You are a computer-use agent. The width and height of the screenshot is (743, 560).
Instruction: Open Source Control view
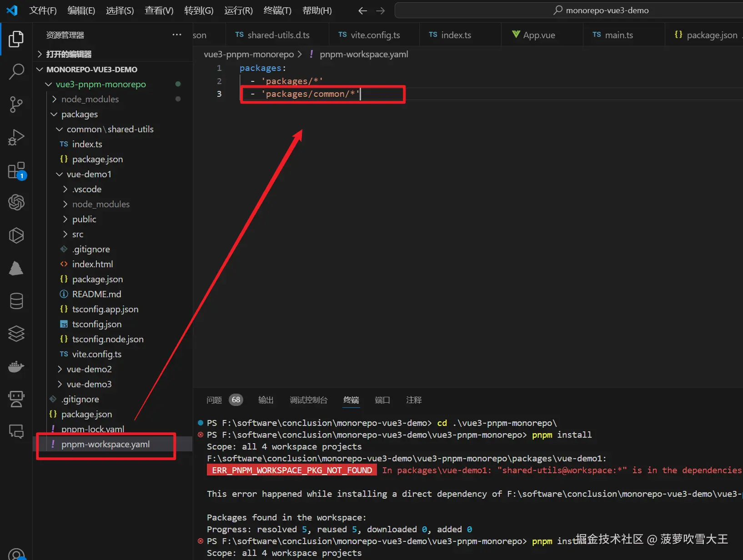click(16, 105)
